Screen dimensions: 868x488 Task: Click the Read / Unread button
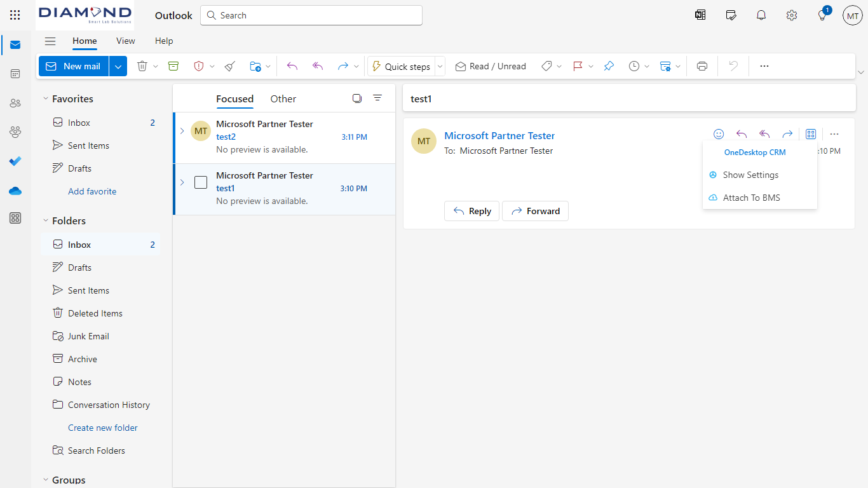(491, 66)
